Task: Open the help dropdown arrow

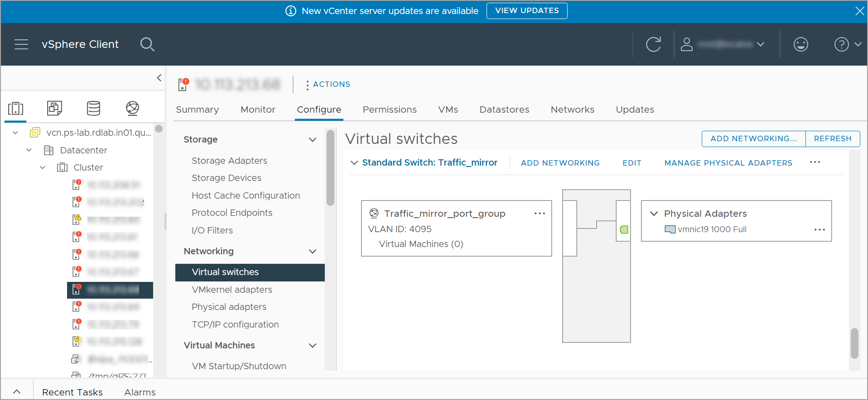Action: click(x=858, y=44)
